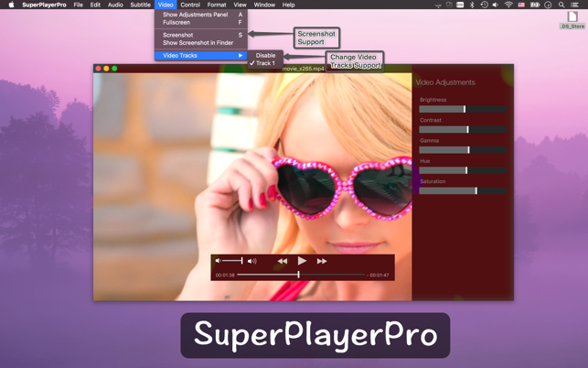Screen dimensions: 588x368
Task: Click the max volume speaker icon
Action: 252,261
